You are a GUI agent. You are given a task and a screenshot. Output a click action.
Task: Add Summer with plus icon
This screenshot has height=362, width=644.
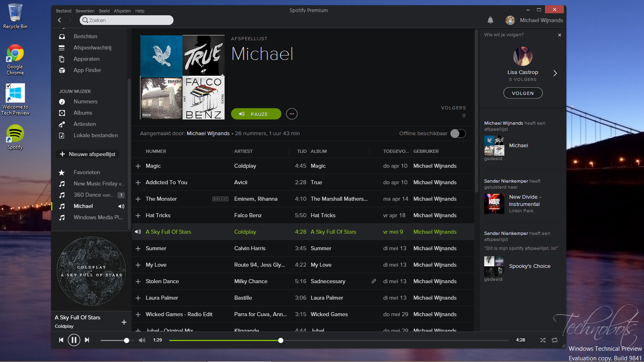click(x=138, y=248)
